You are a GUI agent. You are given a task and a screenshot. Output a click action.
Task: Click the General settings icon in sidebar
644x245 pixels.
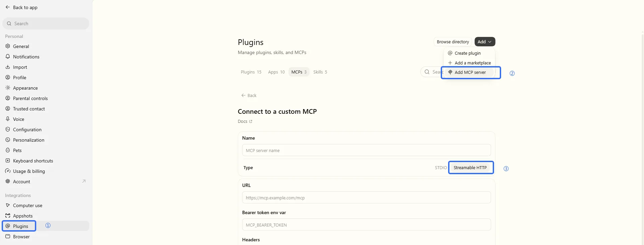(x=8, y=46)
